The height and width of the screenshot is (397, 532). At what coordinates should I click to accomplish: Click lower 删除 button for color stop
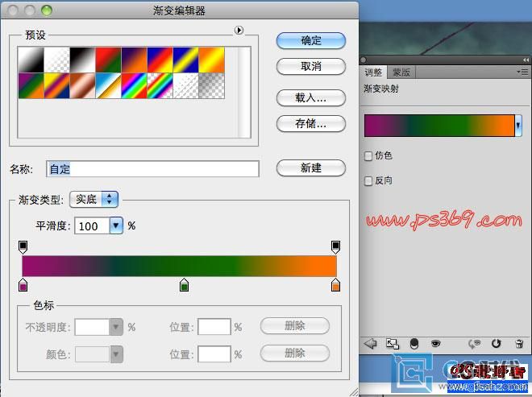click(x=295, y=354)
